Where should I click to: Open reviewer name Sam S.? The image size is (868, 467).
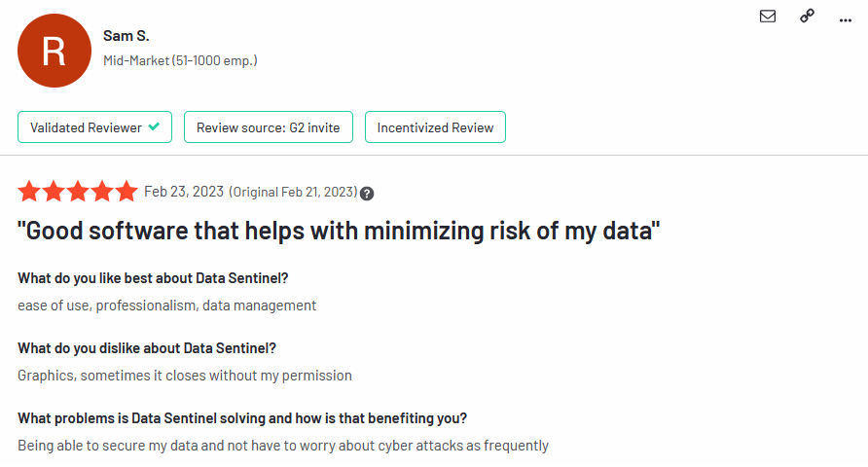[126, 36]
